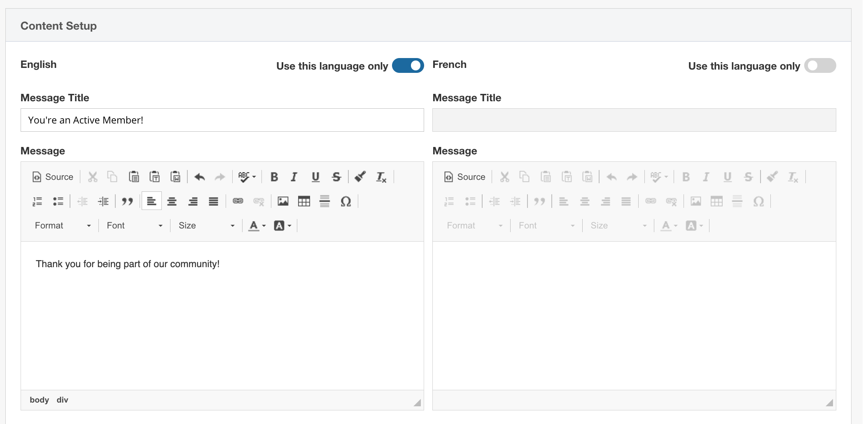Toggle Source view in English editor
This screenshot has height=424, width=868.
tap(53, 177)
